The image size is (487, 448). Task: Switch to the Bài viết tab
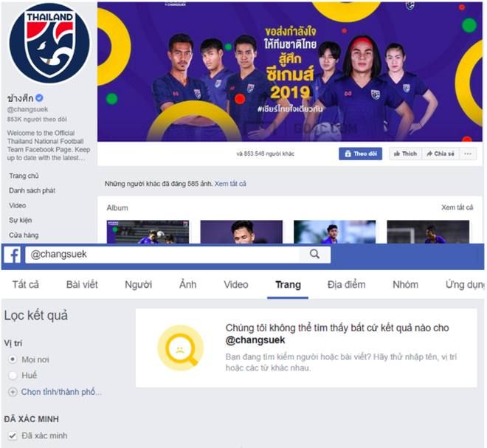82,285
